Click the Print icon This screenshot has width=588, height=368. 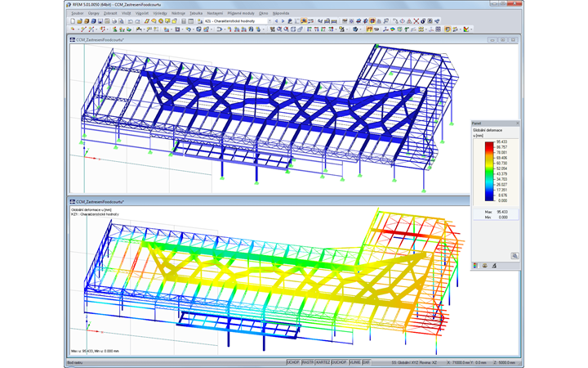coord(114,21)
